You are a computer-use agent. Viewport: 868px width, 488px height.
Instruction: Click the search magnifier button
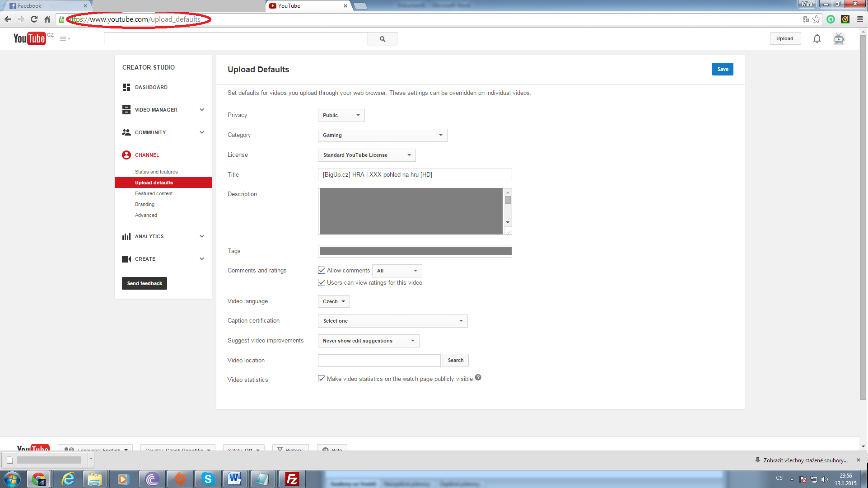click(x=383, y=39)
